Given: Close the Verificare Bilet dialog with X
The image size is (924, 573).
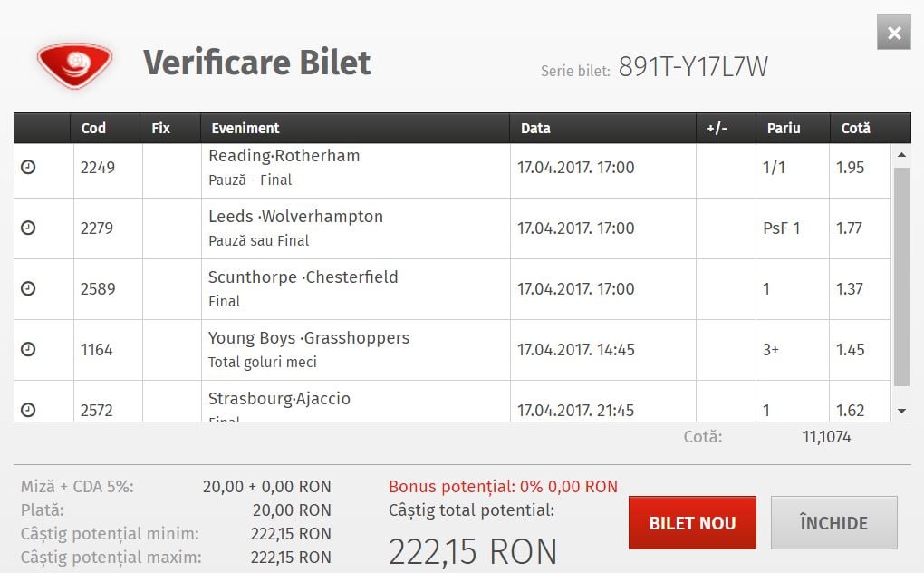Looking at the screenshot, I should point(894,33).
